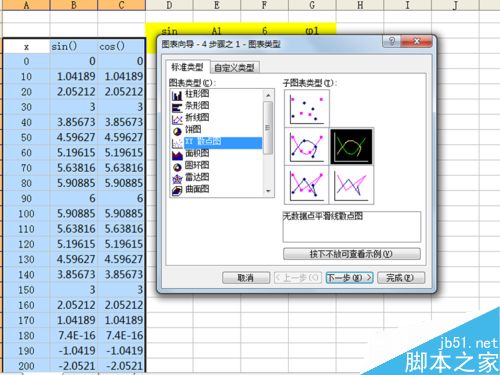Image resolution: width=500 pixels, height=375 pixels.
Task: Select the column chart icon (柱形图)
Action: click(177, 96)
